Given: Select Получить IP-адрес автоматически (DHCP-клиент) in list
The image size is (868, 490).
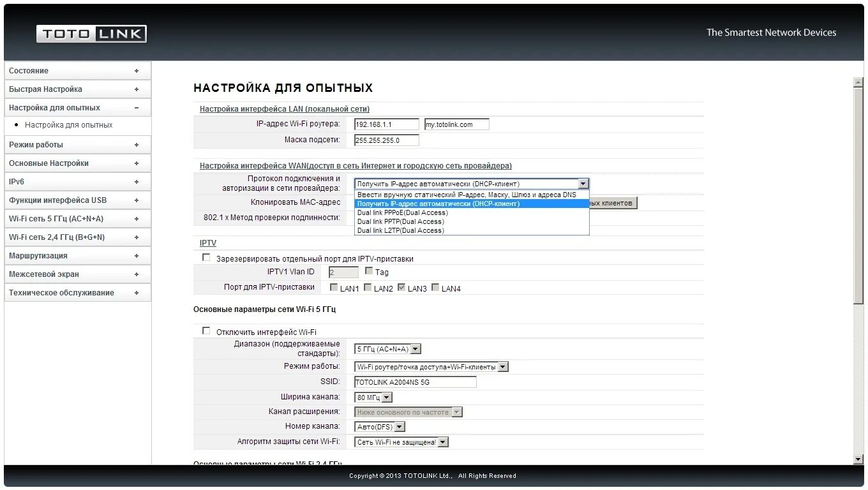Looking at the screenshot, I should click(x=472, y=204).
